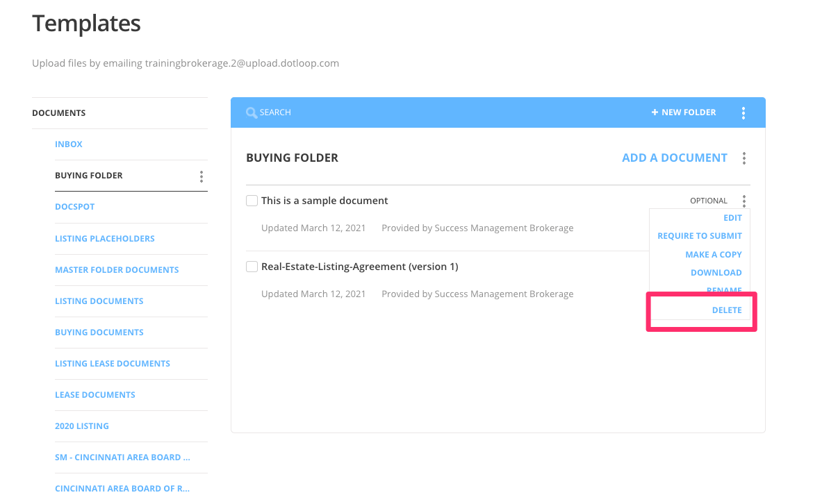Screen dimensions: 838x504
Task: Open options for Buying Folder in sidebar
Action: (x=201, y=176)
